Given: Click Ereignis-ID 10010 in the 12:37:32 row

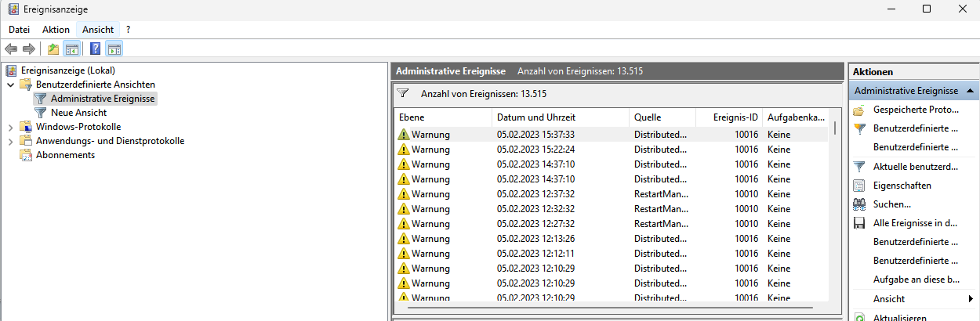Looking at the screenshot, I should pyautogui.click(x=746, y=194).
